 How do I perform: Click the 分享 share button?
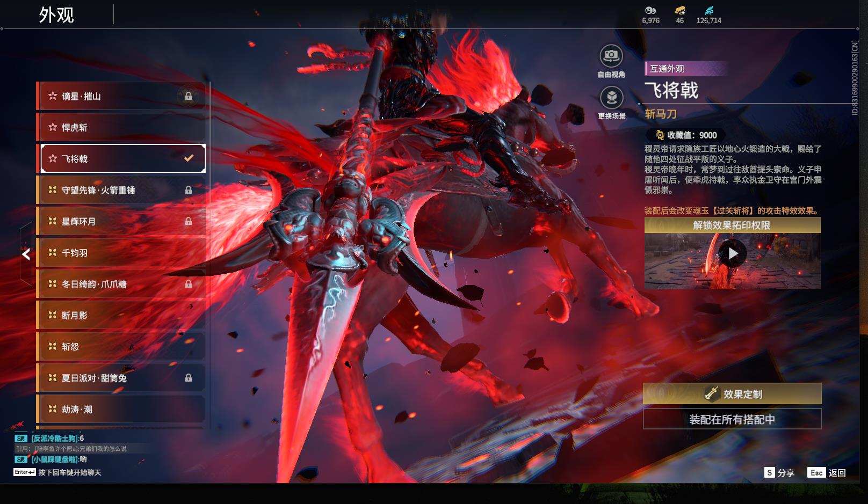(x=779, y=472)
